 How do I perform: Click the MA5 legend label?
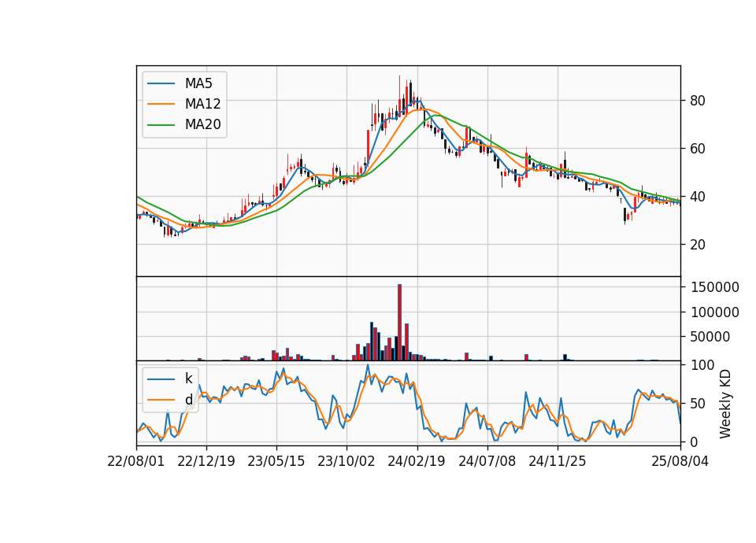(198, 83)
